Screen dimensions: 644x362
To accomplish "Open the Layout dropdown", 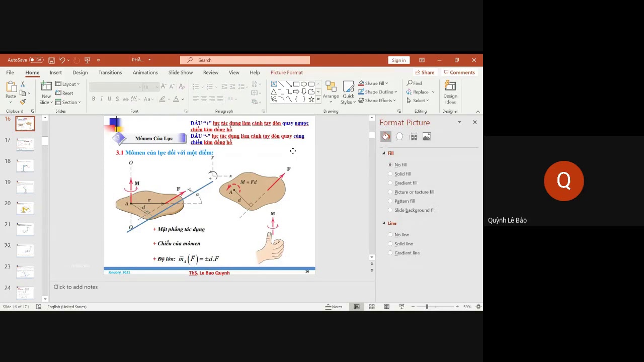I will [x=67, y=84].
